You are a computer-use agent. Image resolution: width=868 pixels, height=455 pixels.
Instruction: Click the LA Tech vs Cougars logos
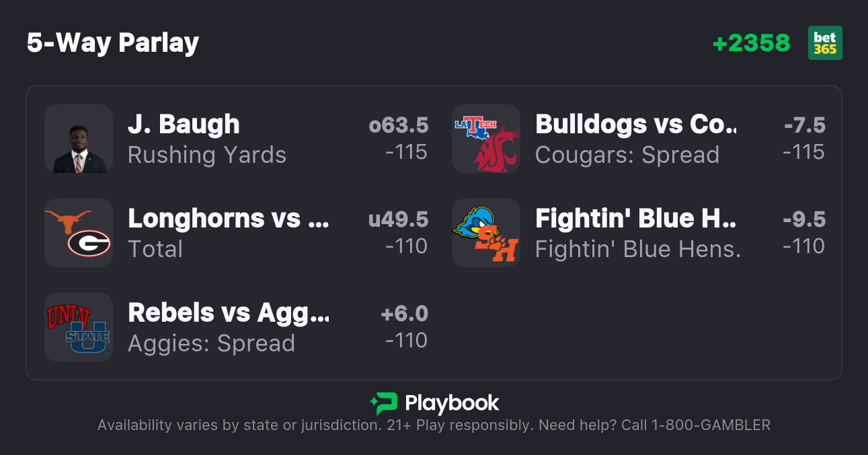click(x=486, y=139)
